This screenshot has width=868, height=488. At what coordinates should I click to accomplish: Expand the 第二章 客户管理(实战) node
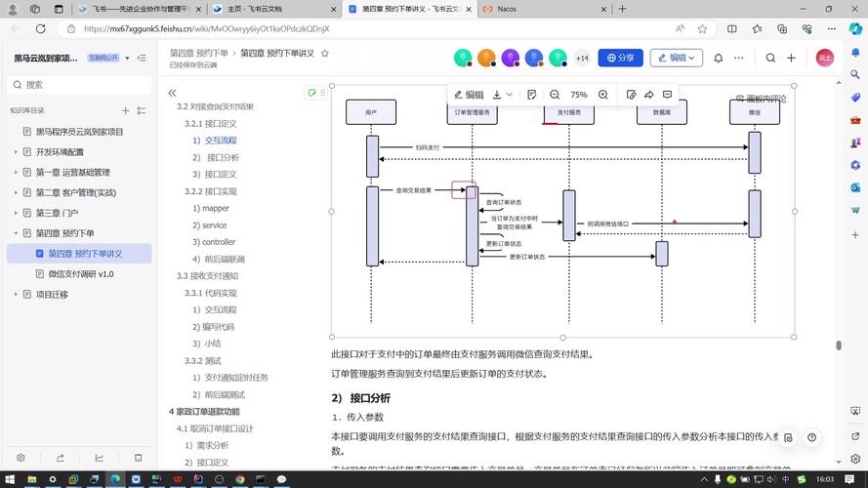[x=16, y=192]
